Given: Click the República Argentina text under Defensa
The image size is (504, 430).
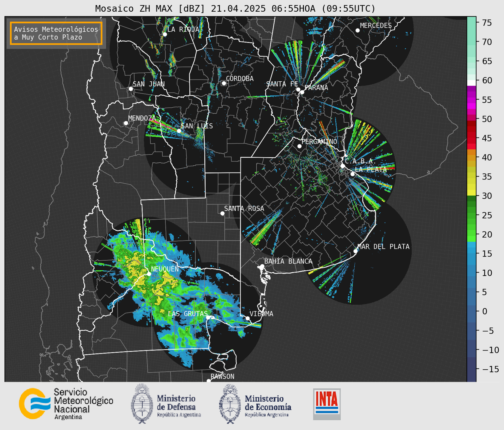Looking at the screenshot, I should point(179,415).
